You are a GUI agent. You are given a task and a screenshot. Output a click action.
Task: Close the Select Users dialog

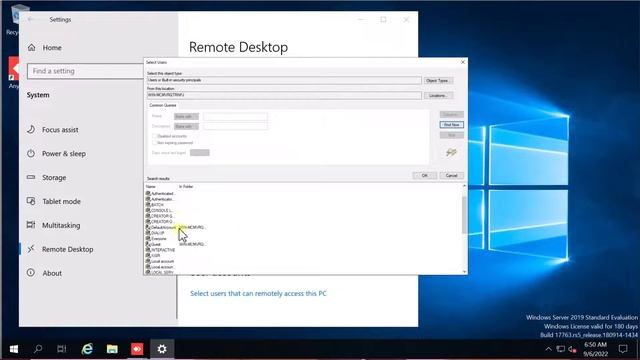[463, 62]
